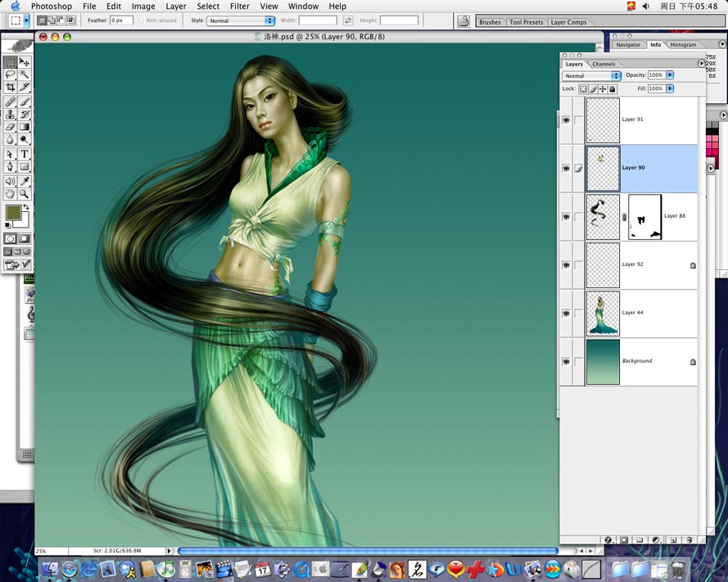The width and height of the screenshot is (728, 582).
Task: Hide Layer 90 with its eye icon
Action: (x=566, y=169)
